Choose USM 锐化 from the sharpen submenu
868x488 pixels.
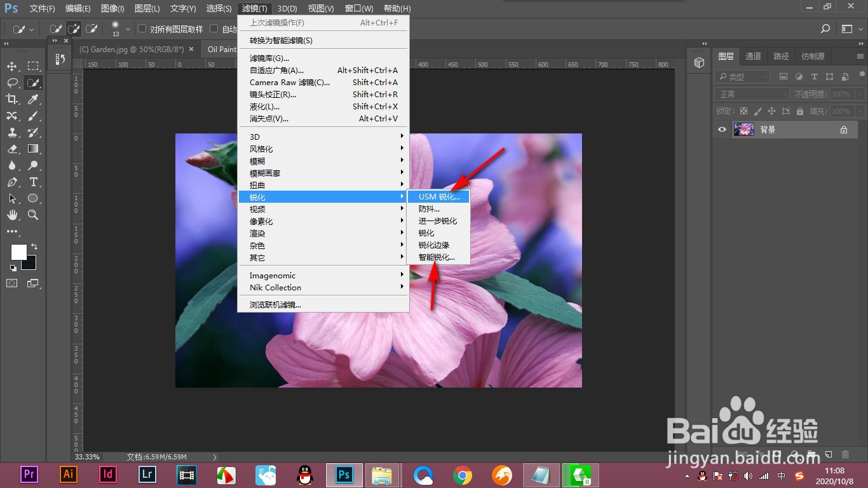pos(439,197)
